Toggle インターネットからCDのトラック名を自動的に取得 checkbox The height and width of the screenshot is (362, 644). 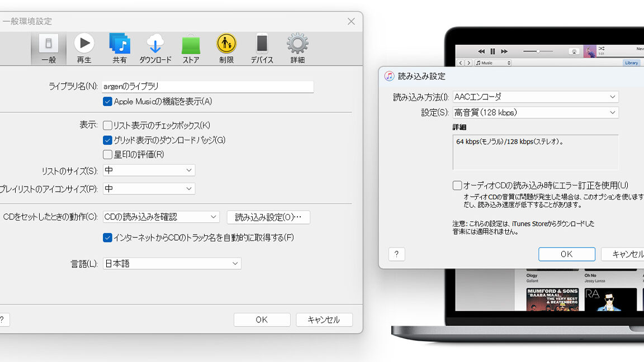[x=107, y=237]
